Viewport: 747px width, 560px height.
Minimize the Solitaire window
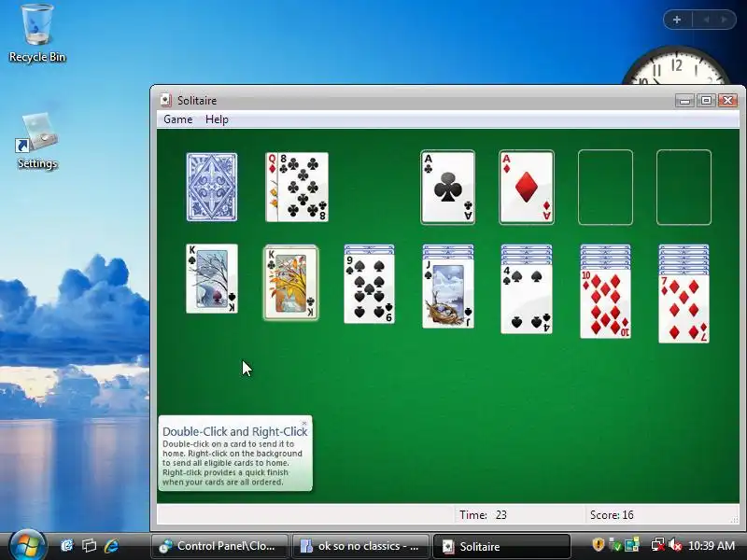(684, 101)
